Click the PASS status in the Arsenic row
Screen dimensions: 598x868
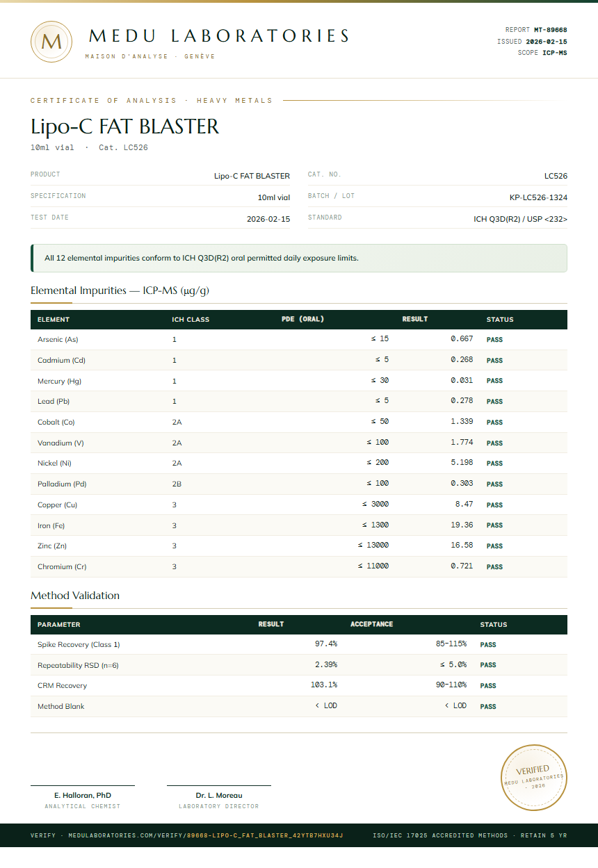click(494, 341)
